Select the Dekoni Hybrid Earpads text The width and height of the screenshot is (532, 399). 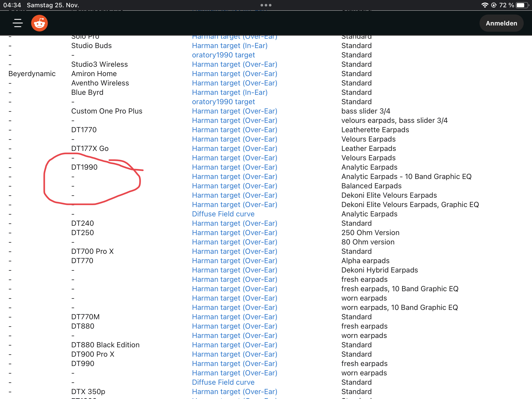380,270
